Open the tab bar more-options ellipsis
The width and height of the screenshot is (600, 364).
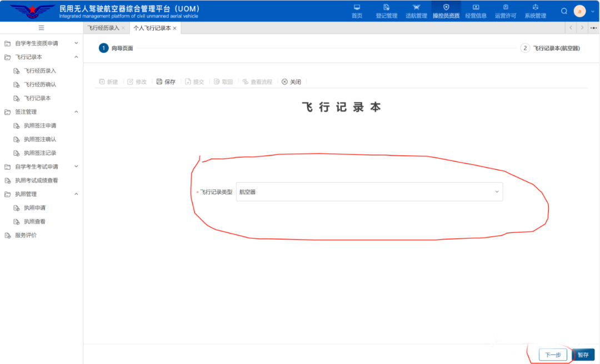(x=593, y=28)
